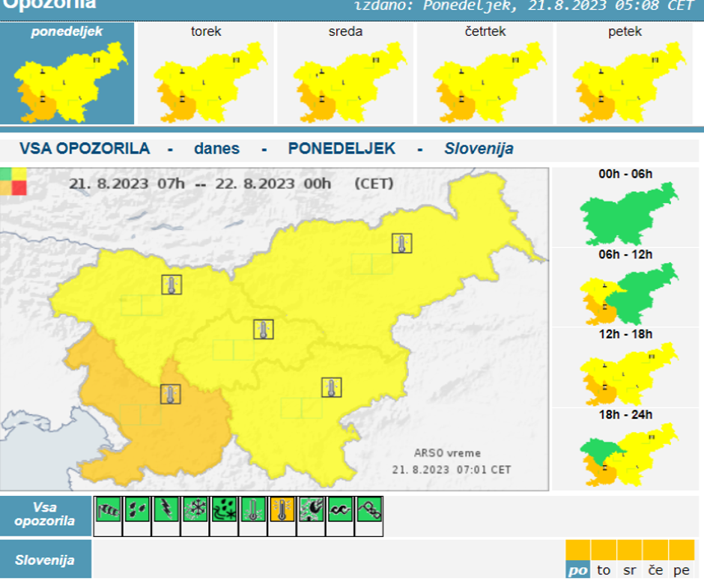Select the rain drops warning icon

(x=137, y=510)
